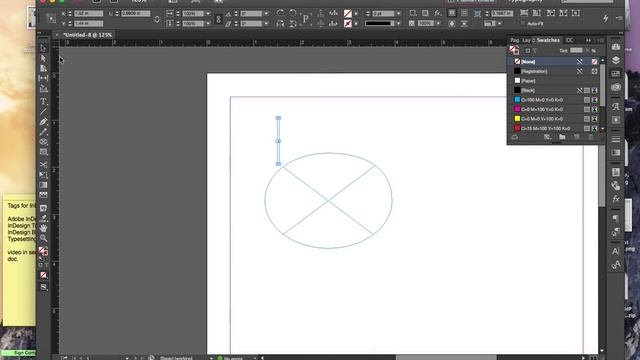
Task: Click the L length input field
Action: pos(136,13)
